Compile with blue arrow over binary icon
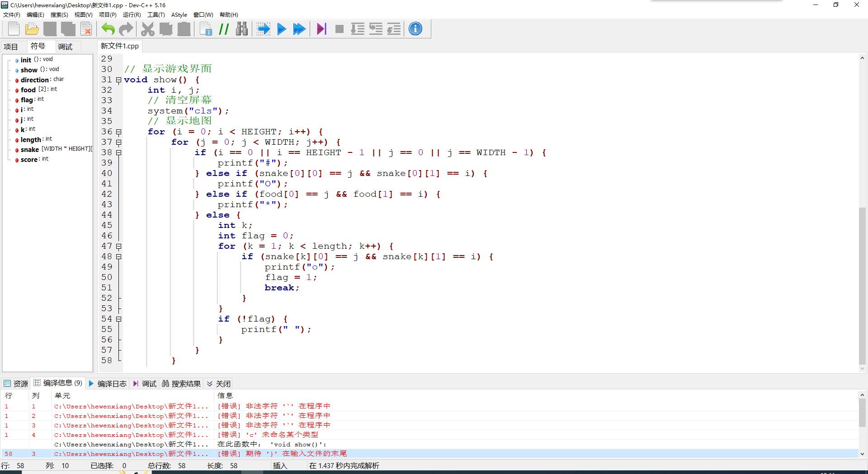 (263, 29)
